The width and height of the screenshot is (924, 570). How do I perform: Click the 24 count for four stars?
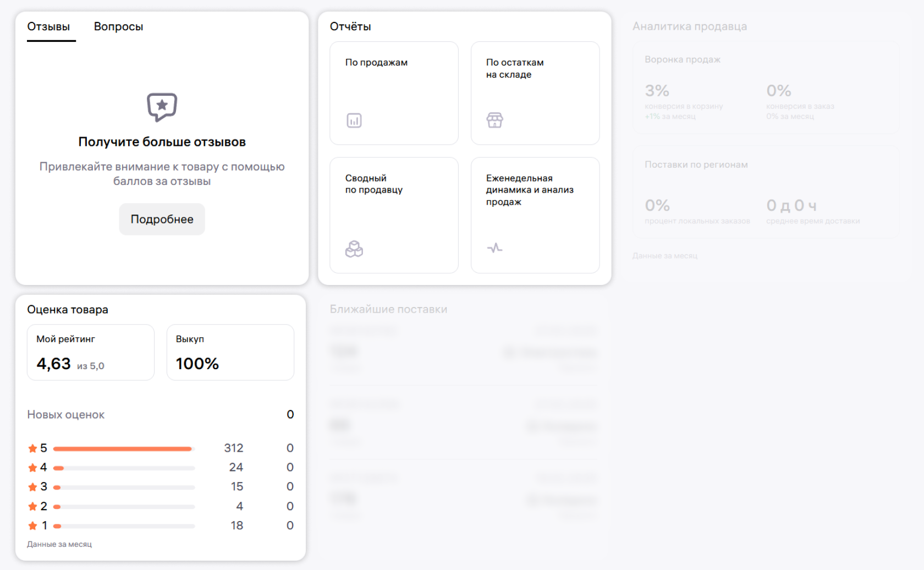tap(236, 467)
